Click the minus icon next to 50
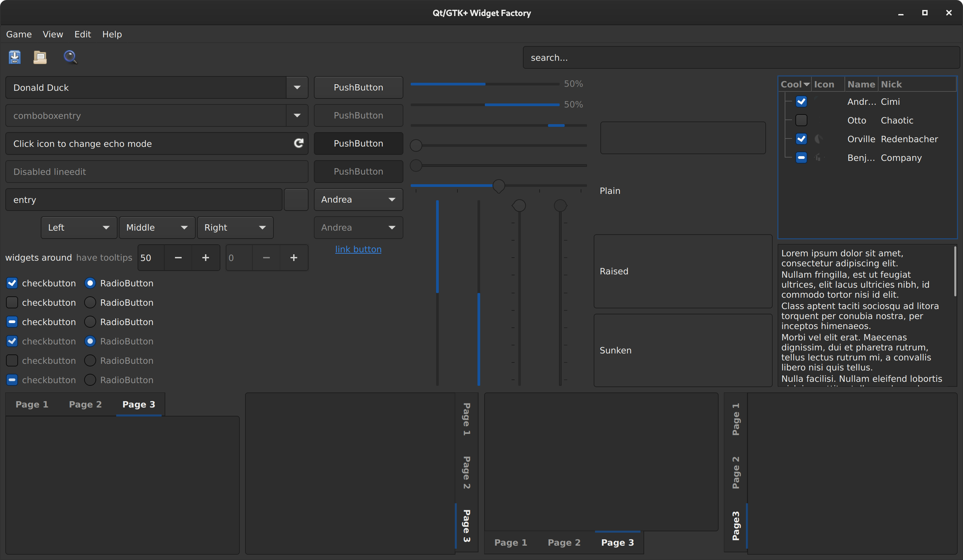Screen dimensions: 963x560 point(178,258)
